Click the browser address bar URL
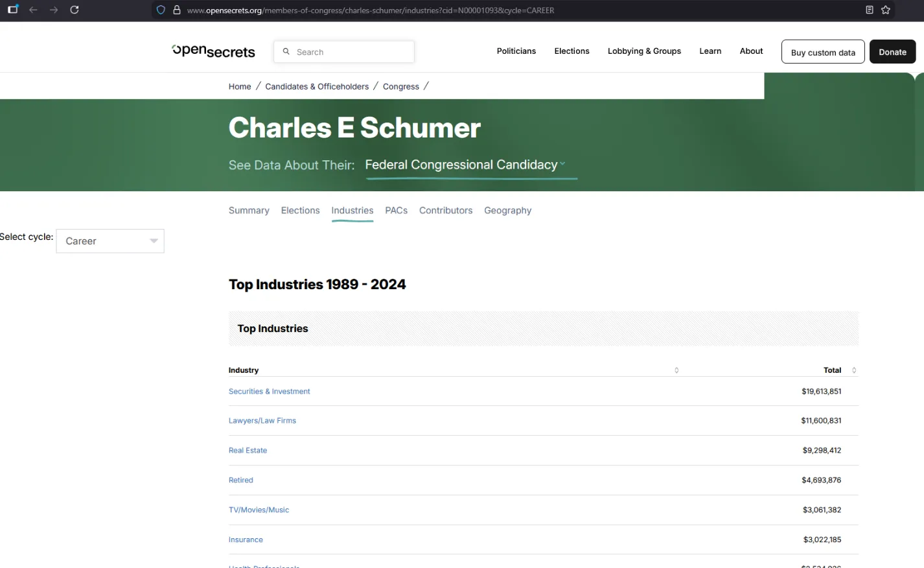Image resolution: width=924 pixels, height=568 pixels. pos(371,10)
